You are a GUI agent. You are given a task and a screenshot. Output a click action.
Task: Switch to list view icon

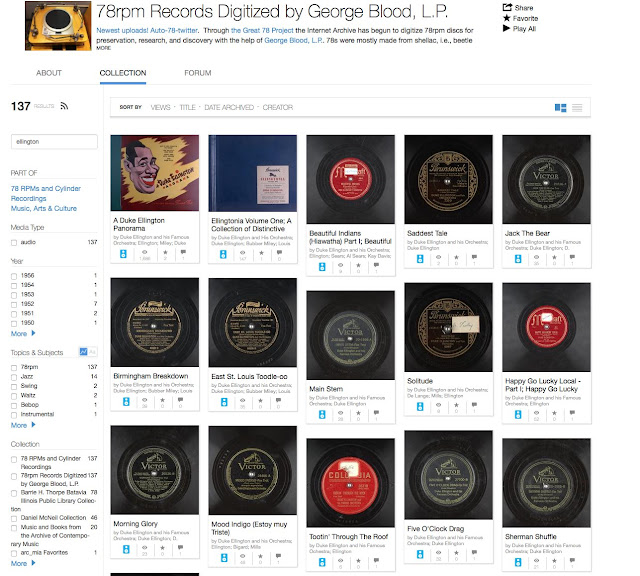tap(577, 108)
